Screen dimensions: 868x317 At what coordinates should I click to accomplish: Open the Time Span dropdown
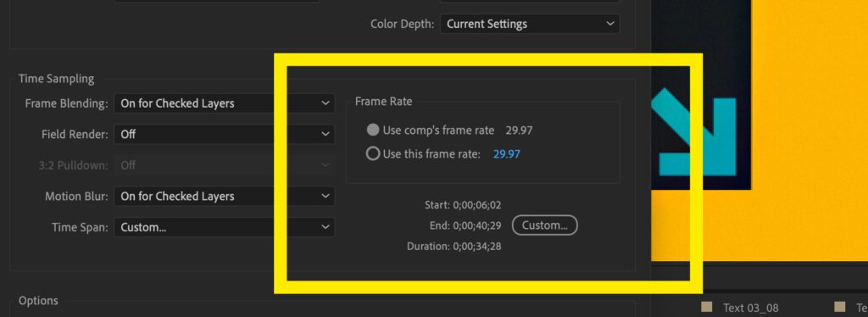[x=224, y=227]
